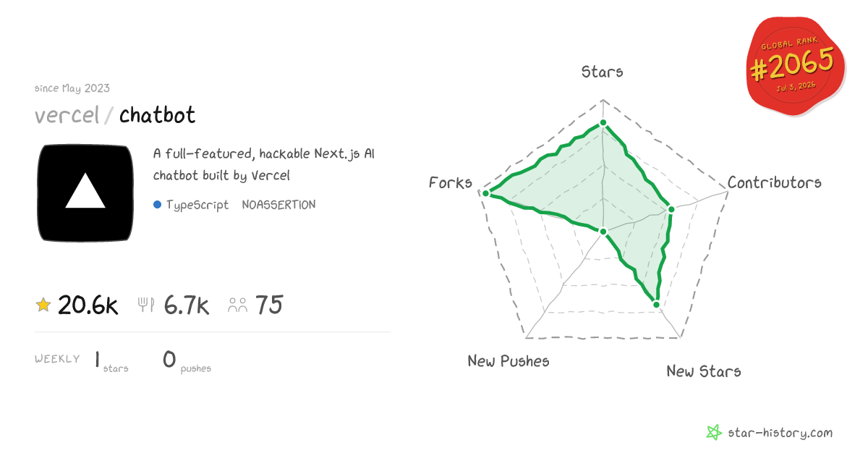The width and height of the screenshot is (868, 456).
Task: Click the Vercel triangle logo thumbnail
Action: 85,193
